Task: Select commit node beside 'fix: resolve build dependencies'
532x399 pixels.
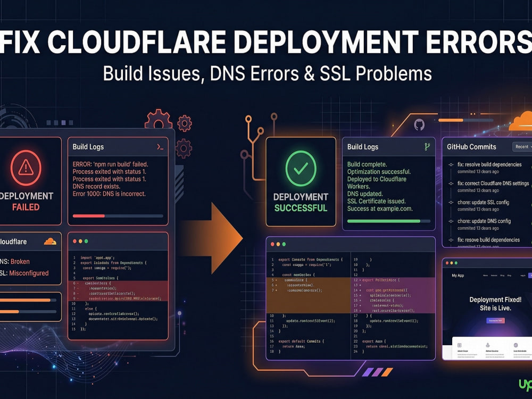Action: [x=451, y=164]
